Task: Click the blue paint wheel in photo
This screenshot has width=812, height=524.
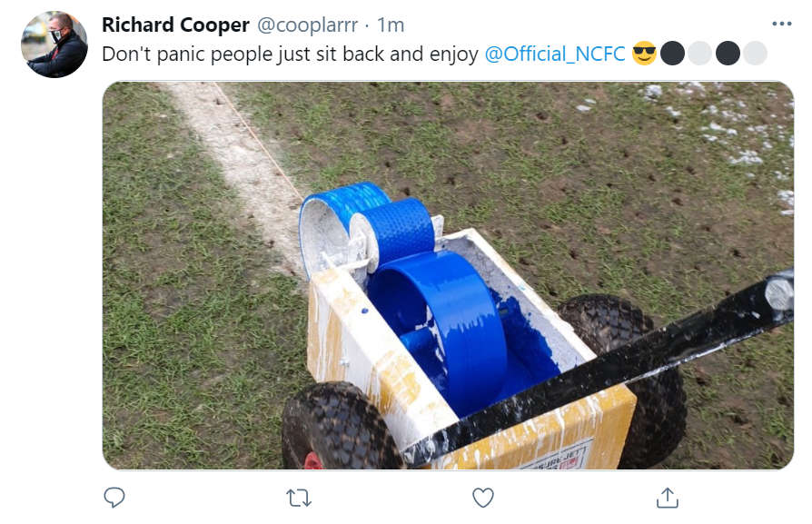Action: coord(441,331)
